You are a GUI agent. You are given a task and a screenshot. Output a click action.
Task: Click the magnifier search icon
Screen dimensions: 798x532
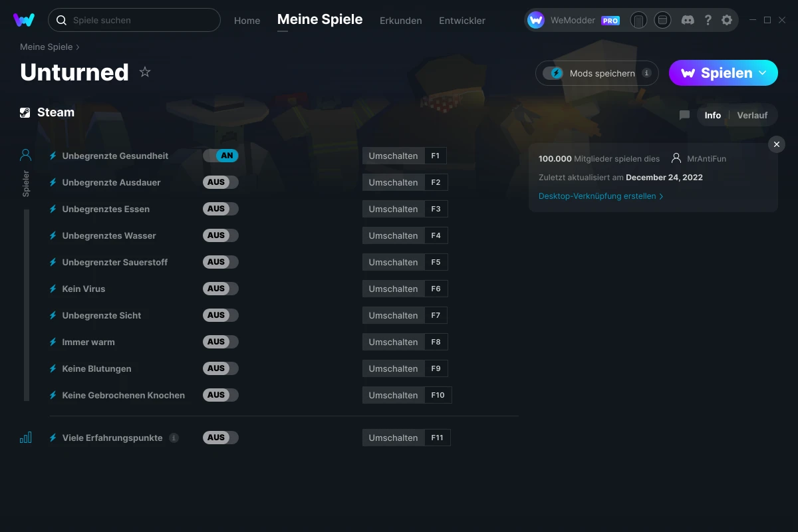coord(61,20)
